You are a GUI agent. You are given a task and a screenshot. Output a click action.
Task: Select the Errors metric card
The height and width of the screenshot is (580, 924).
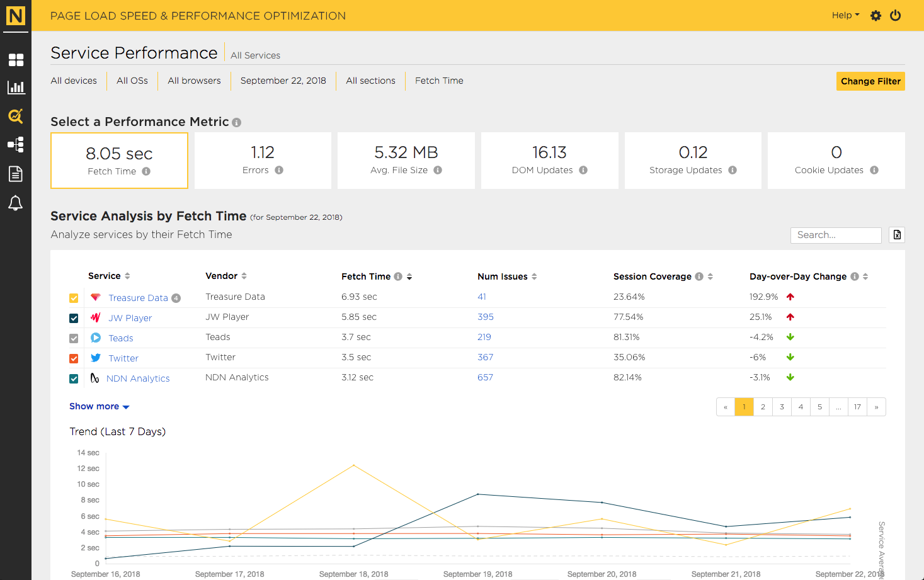(263, 161)
